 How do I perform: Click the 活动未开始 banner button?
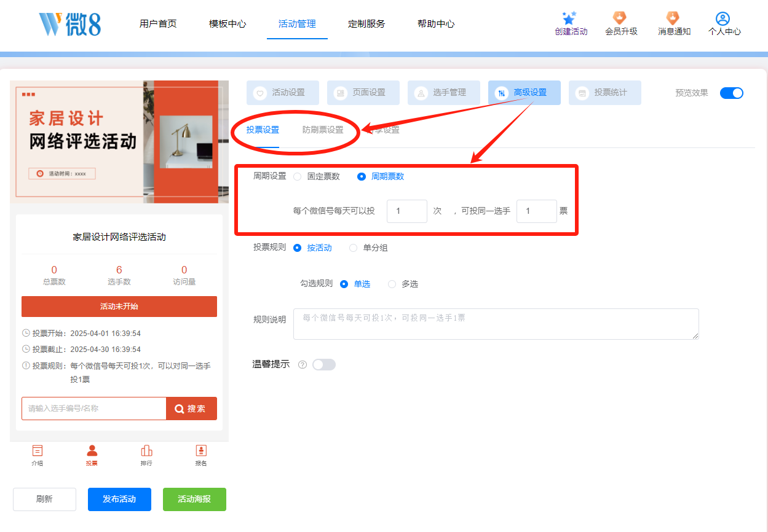[119, 307]
